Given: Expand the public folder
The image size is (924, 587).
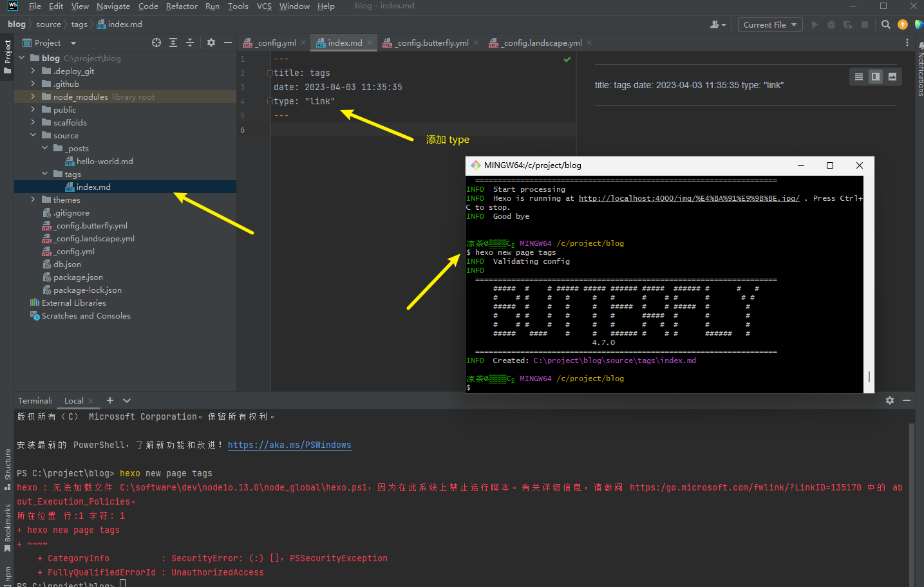Looking at the screenshot, I should (x=33, y=109).
